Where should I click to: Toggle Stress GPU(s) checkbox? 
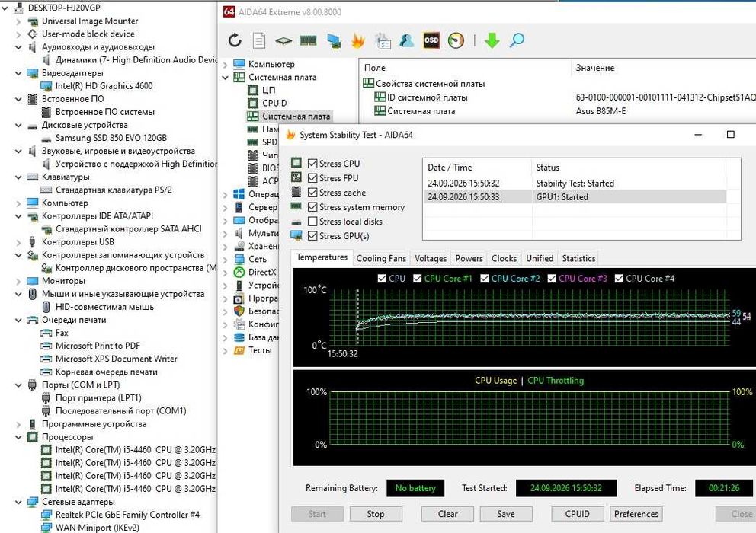[312, 236]
